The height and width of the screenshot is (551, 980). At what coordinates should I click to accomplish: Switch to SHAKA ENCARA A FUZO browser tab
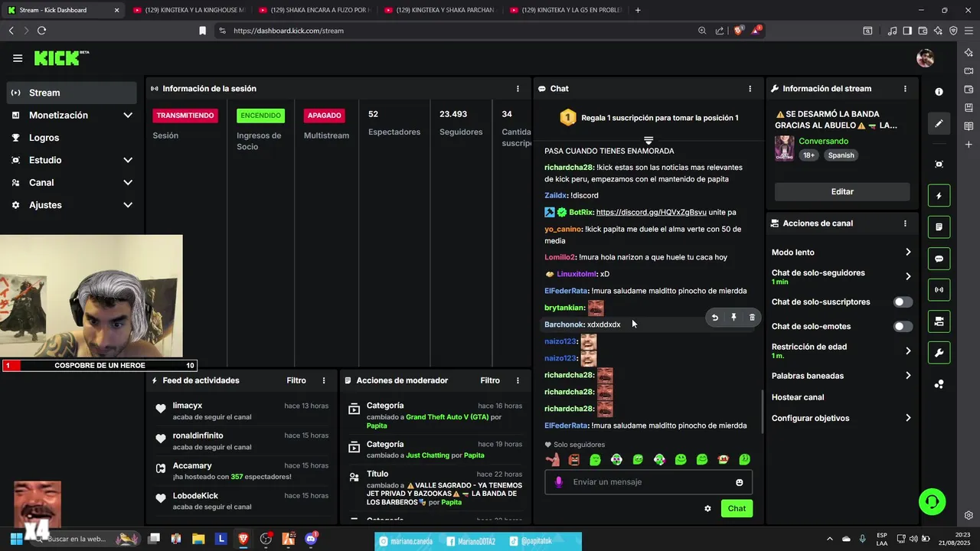pos(314,10)
